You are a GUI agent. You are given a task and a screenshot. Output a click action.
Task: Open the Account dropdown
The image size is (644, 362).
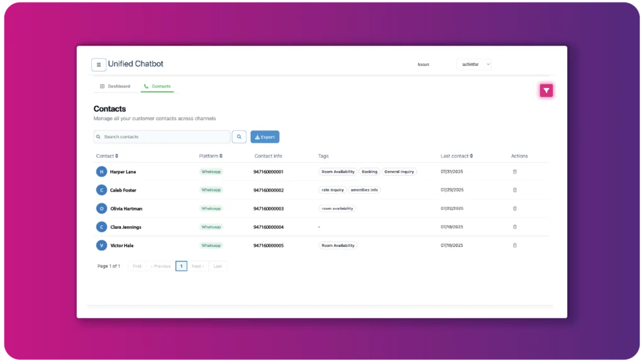[x=474, y=64]
